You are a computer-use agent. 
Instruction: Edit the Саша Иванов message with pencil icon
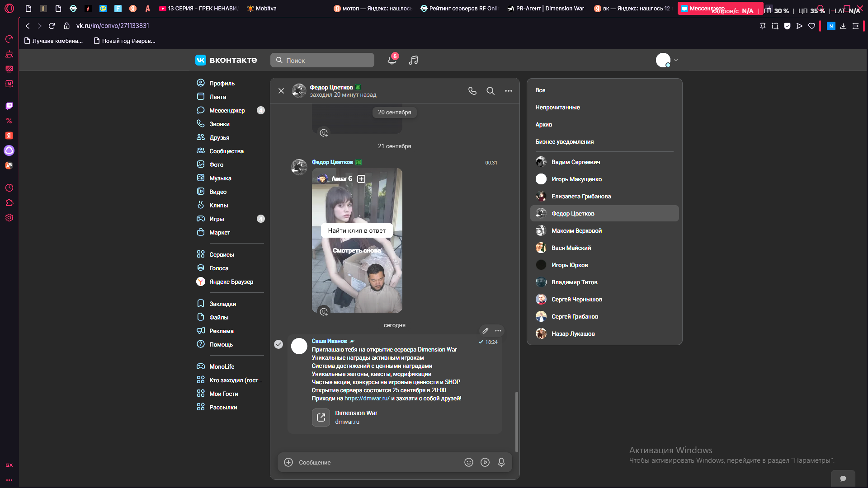[x=486, y=331]
